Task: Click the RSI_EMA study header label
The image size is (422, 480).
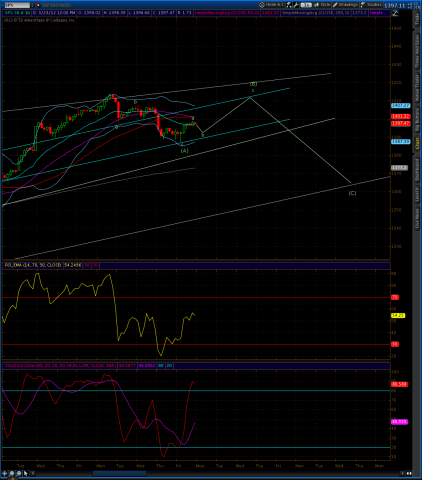Action: (x=33, y=265)
